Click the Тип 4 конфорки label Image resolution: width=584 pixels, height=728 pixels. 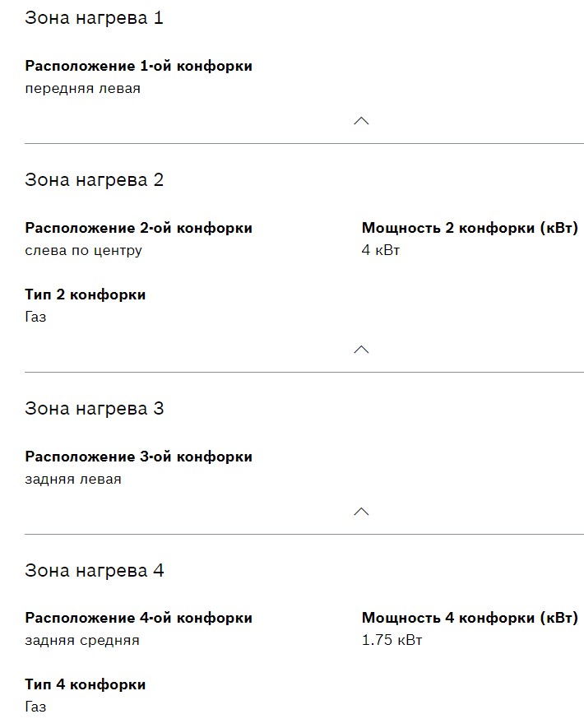tap(85, 684)
